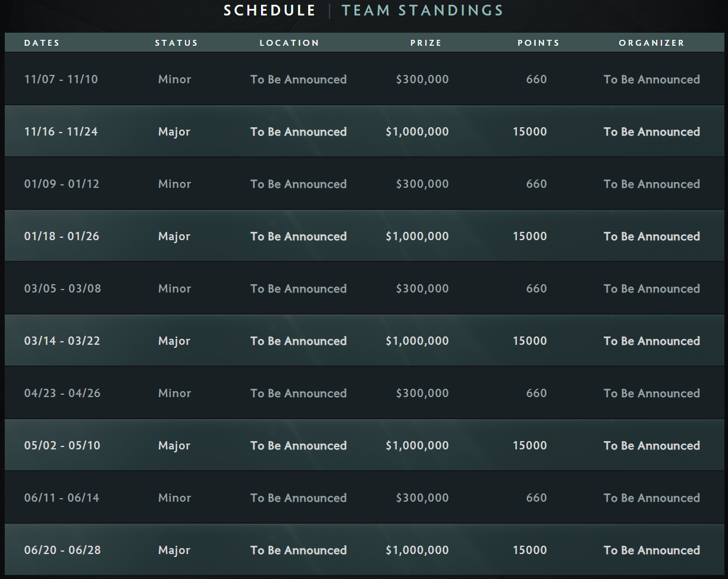Click the Prize column header
Screen dimensions: 728x579
coord(426,43)
